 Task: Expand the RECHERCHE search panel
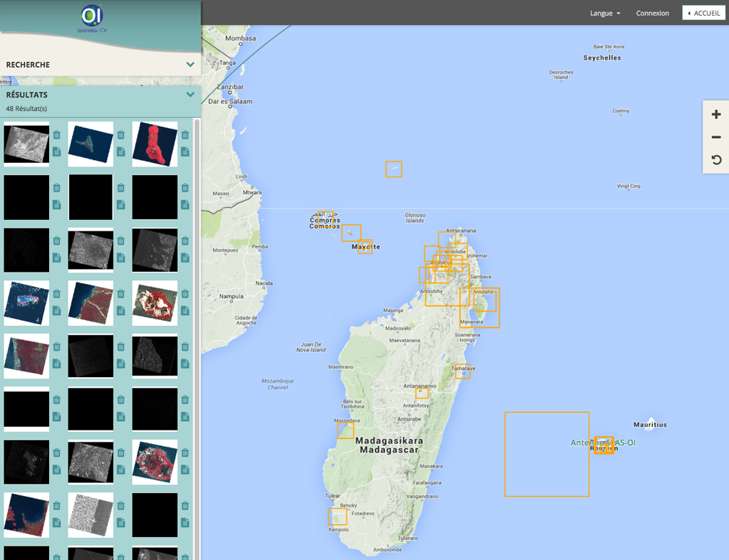click(190, 65)
